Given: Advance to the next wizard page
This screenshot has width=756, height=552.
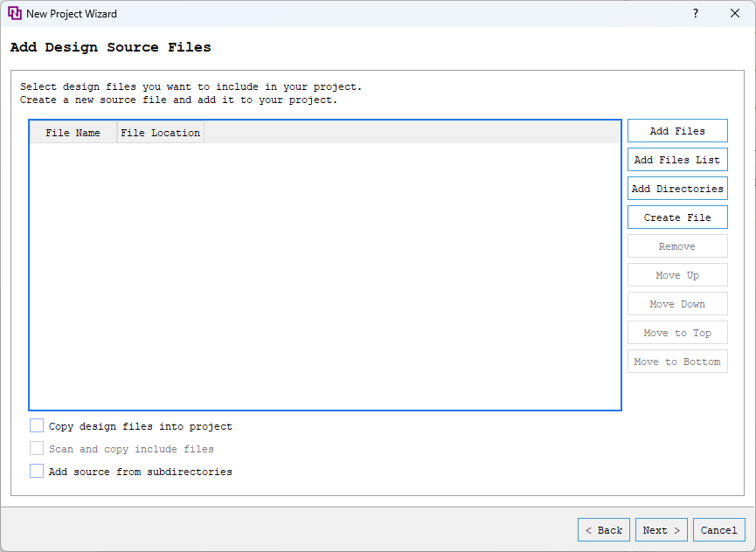Looking at the screenshot, I should [661, 529].
